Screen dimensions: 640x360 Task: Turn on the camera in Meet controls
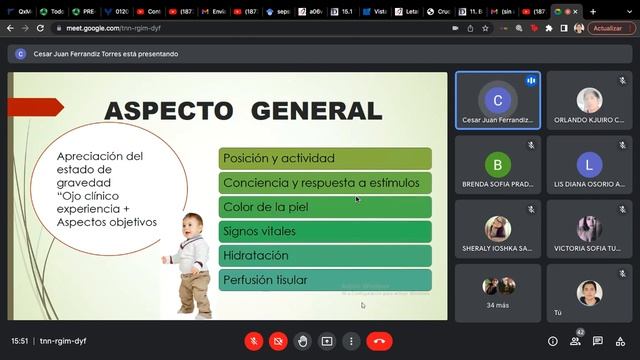click(x=278, y=341)
